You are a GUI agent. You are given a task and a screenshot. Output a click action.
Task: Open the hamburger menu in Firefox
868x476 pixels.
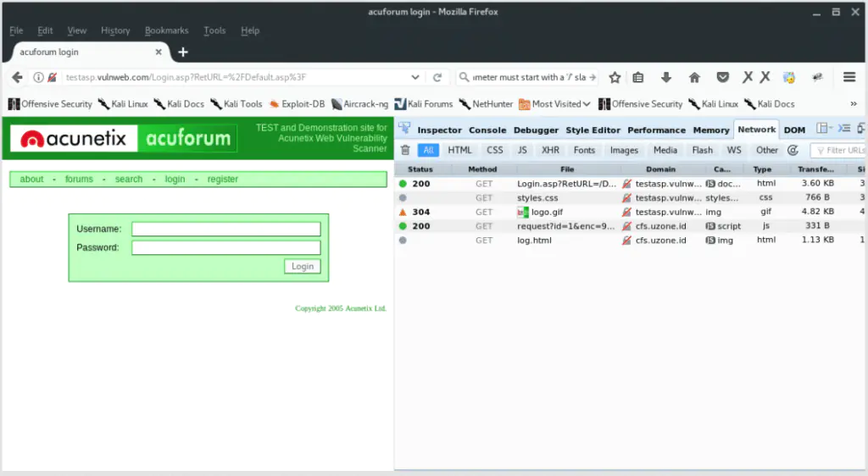click(x=849, y=77)
